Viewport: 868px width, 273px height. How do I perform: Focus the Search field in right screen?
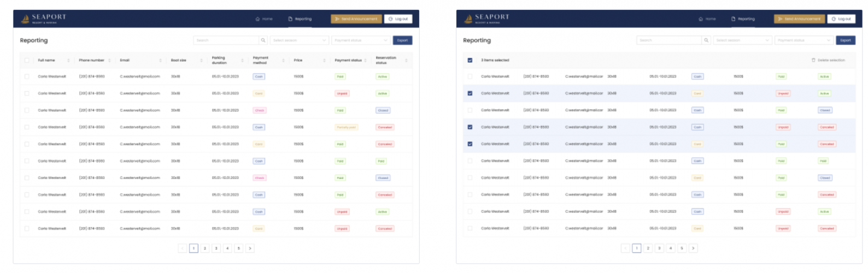[670, 40]
